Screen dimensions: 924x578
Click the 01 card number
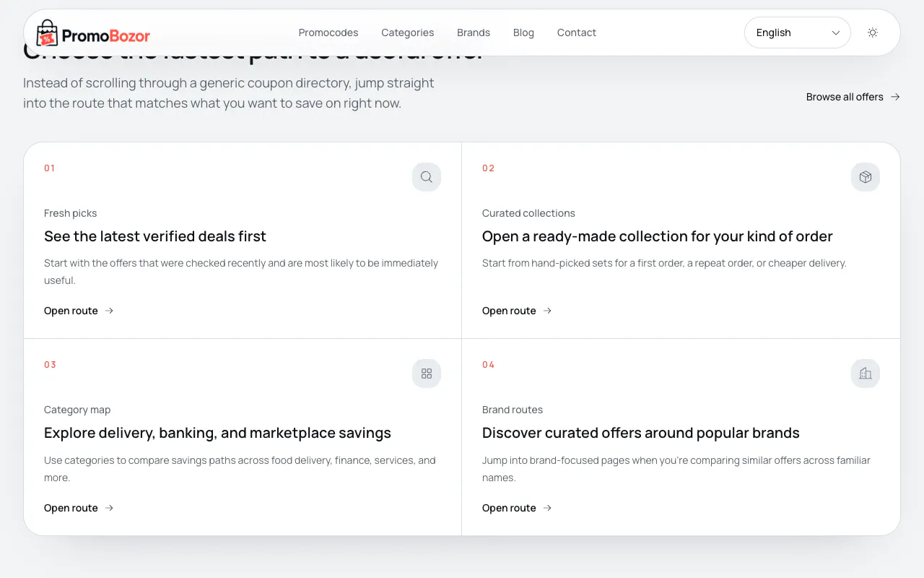[x=50, y=168]
